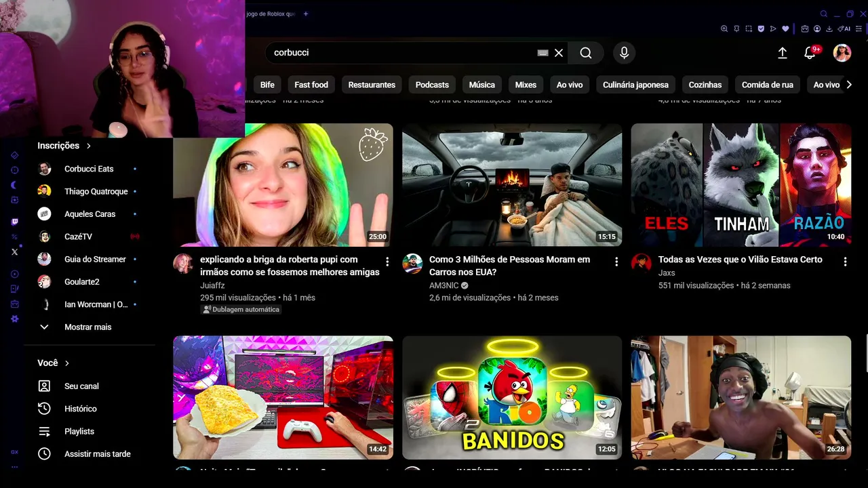The width and height of the screenshot is (868, 488).
Task: Open the percent deals icon in sidebar
Action: coord(15,237)
